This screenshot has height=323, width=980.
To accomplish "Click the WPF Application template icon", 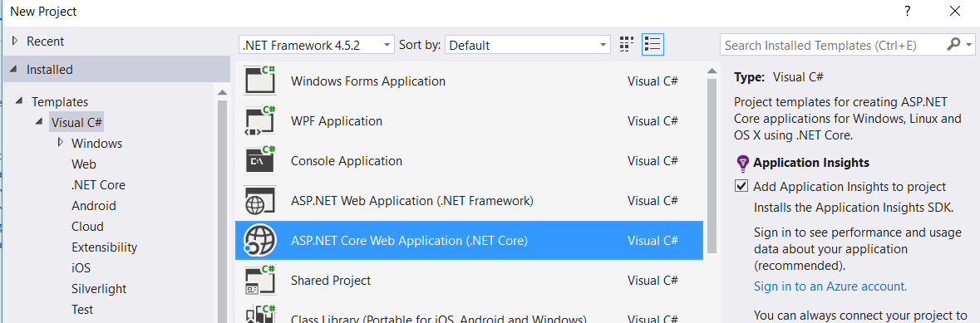I will [260, 120].
